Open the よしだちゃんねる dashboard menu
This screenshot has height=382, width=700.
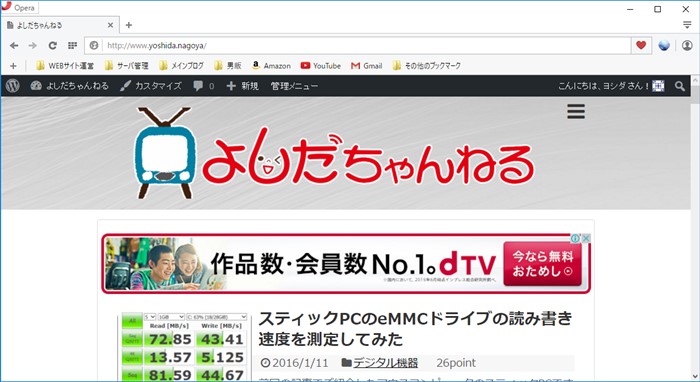[x=70, y=86]
